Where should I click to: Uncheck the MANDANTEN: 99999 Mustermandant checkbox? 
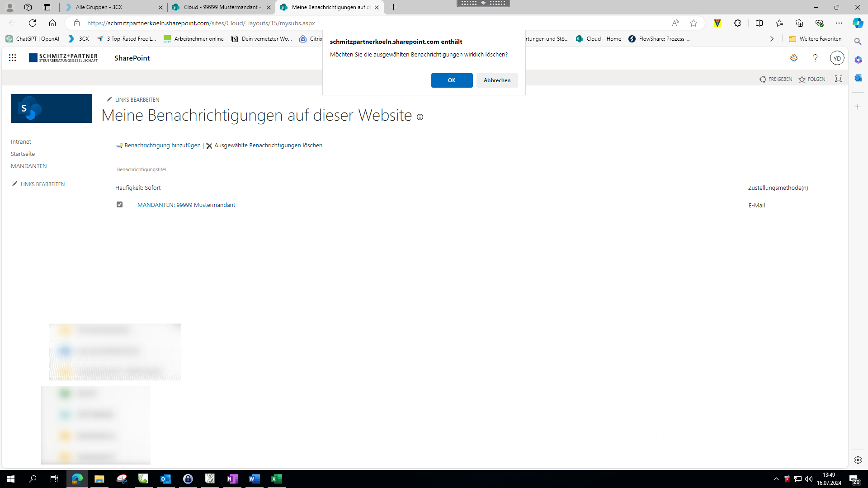click(x=119, y=205)
